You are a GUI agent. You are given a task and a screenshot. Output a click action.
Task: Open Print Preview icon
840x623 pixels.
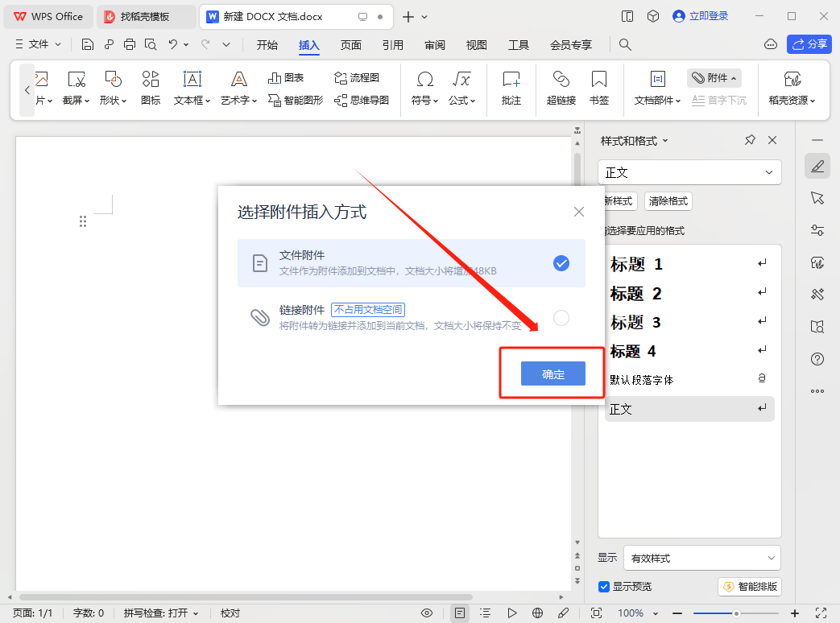pos(151,44)
